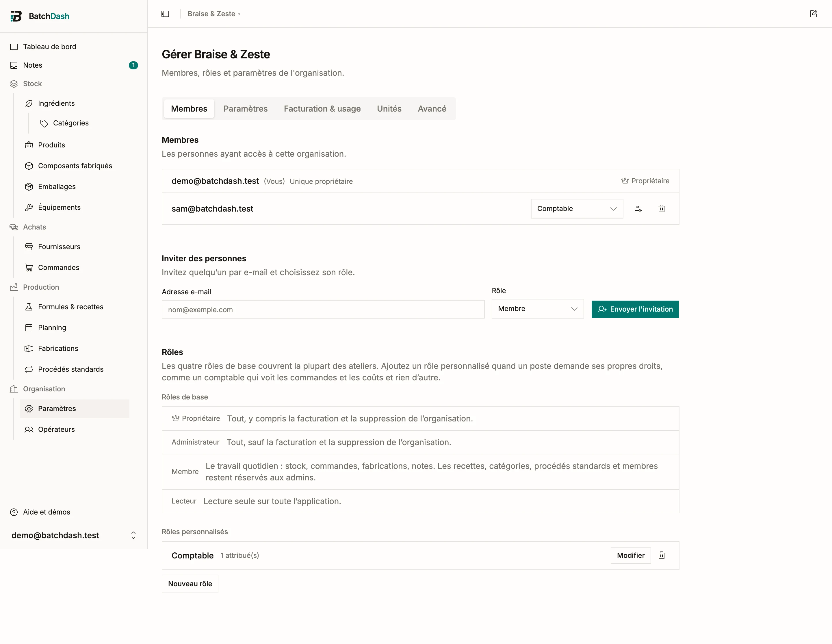Create a role via Nouveau rôle
This screenshot has width=832, height=644.
190,584
